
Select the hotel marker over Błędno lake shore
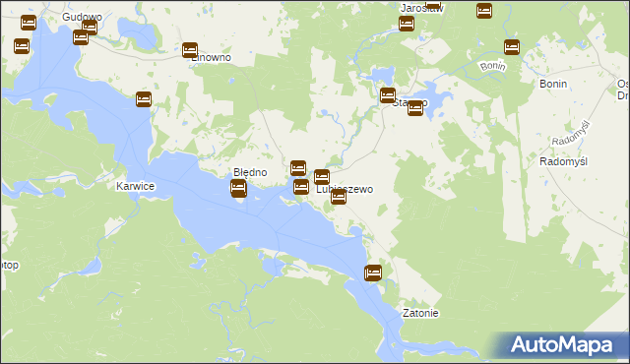(238, 188)
